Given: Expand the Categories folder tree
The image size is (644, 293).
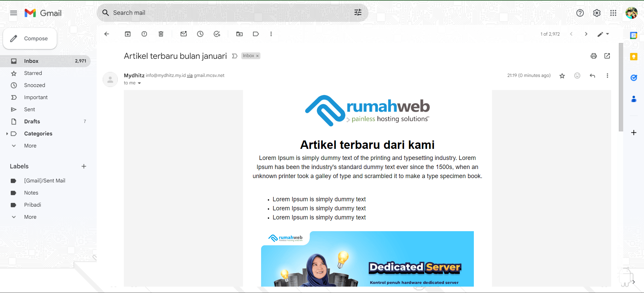Looking at the screenshot, I should 7,134.
